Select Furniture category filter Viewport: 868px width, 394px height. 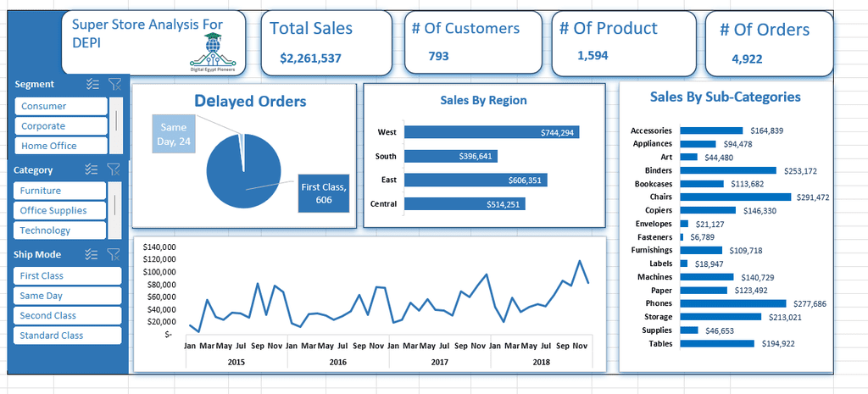tap(60, 191)
